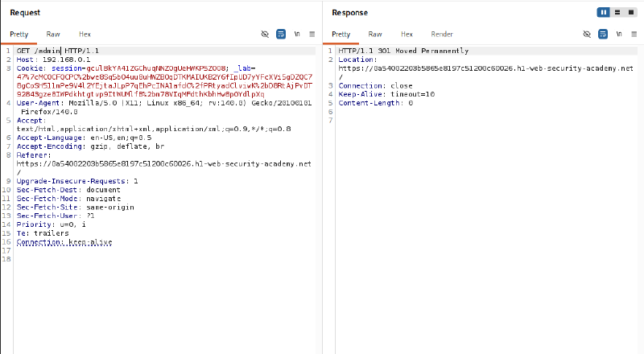Toggle show newline \n in Response panel
The image size is (644, 354).
619,34
